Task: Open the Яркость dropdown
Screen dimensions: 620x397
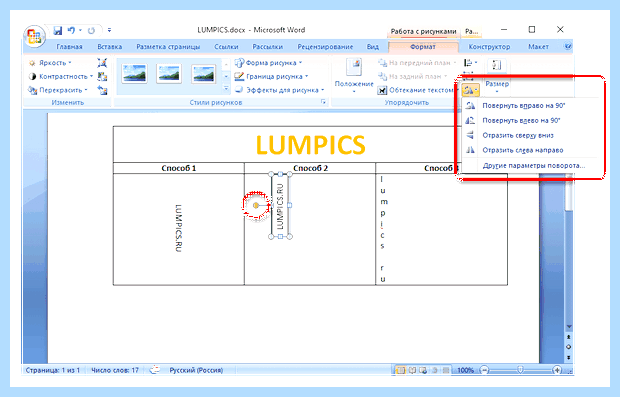Action: (50, 63)
